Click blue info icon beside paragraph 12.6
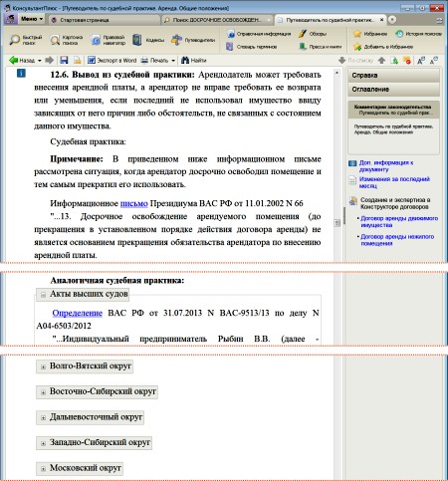 [x=21, y=73]
